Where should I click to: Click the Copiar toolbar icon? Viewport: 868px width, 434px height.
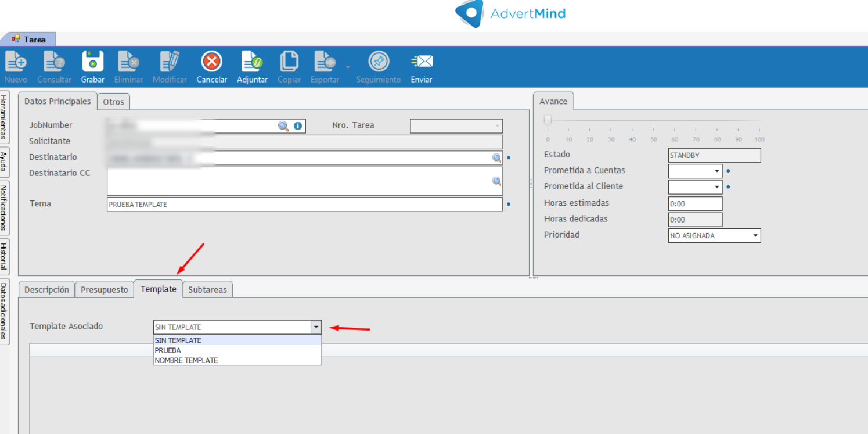(289, 61)
